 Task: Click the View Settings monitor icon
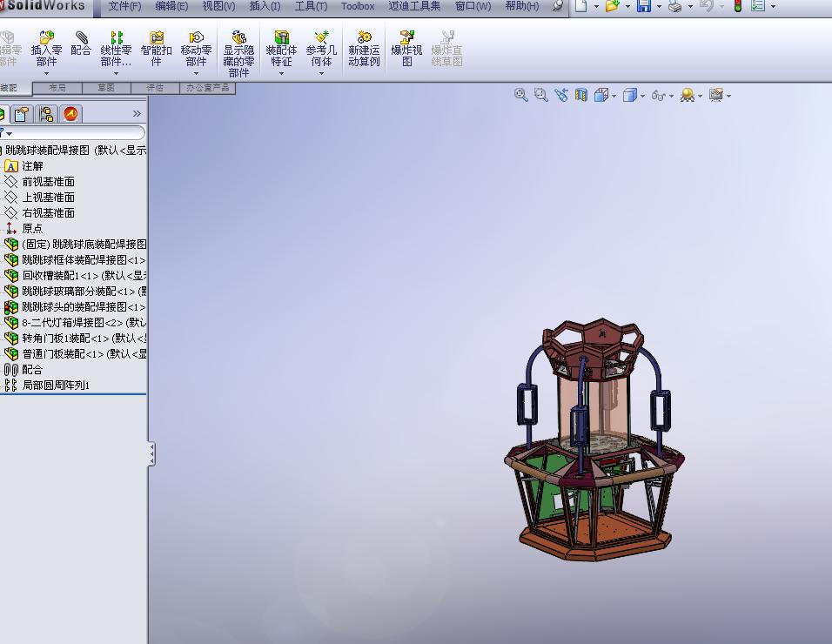point(716,95)
